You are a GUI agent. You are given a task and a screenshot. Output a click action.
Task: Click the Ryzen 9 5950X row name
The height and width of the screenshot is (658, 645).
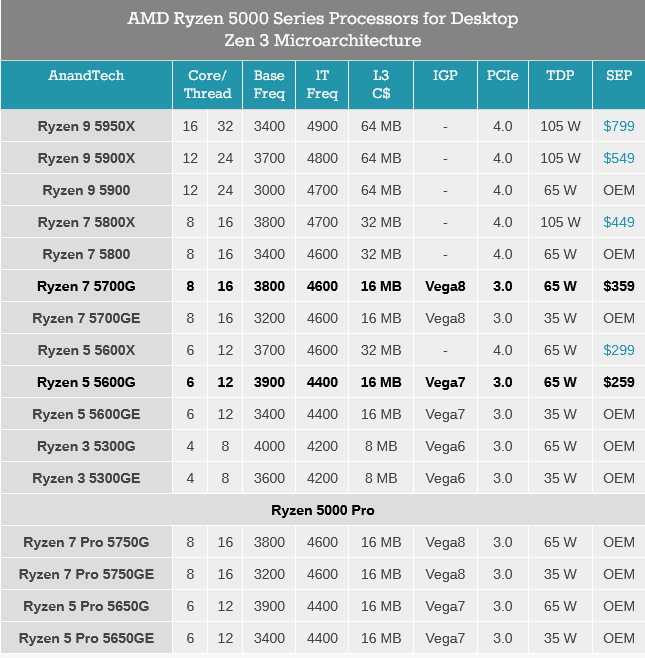tap(86, 126)
